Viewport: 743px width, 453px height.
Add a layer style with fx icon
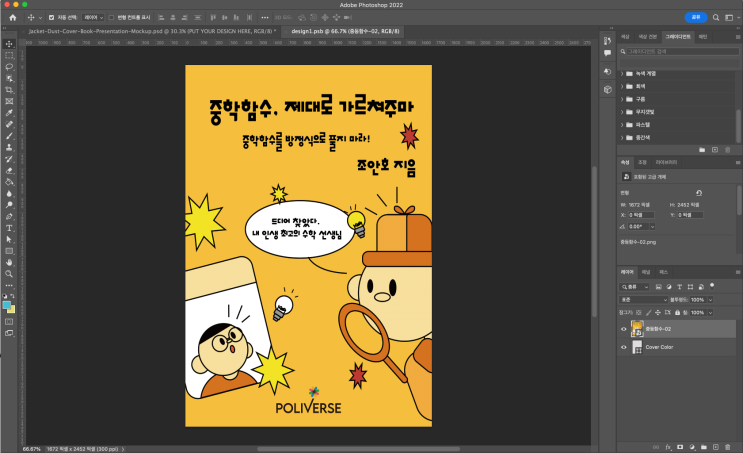click(668, 447)
